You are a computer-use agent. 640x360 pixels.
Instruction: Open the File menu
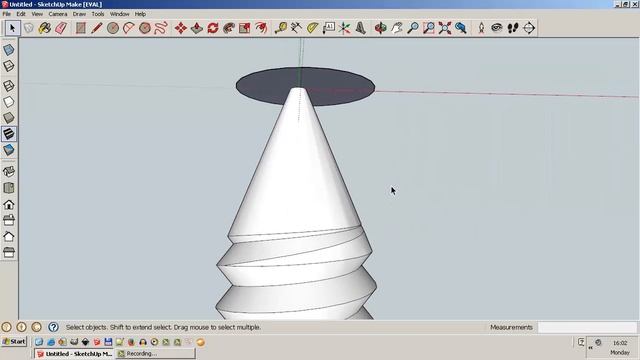(x=7, y=14)
